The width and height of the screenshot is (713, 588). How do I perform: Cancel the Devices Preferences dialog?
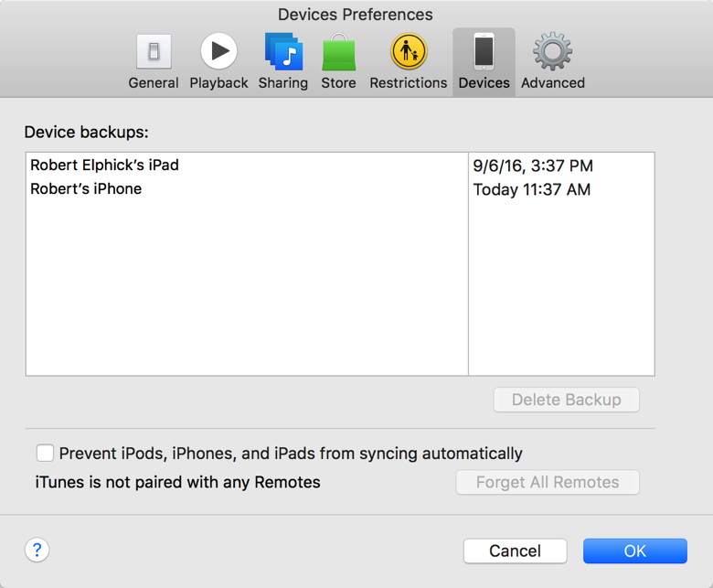[516, 551]
